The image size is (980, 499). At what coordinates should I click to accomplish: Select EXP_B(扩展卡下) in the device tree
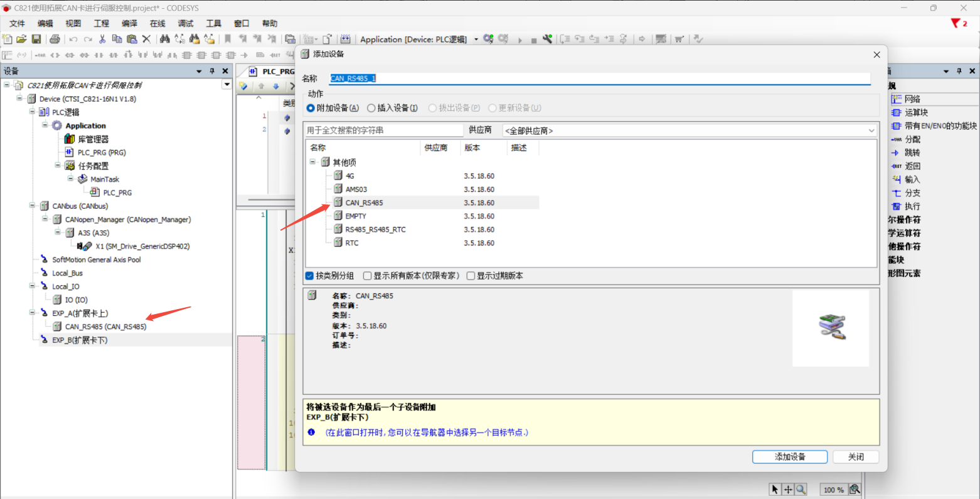point(80,340)
